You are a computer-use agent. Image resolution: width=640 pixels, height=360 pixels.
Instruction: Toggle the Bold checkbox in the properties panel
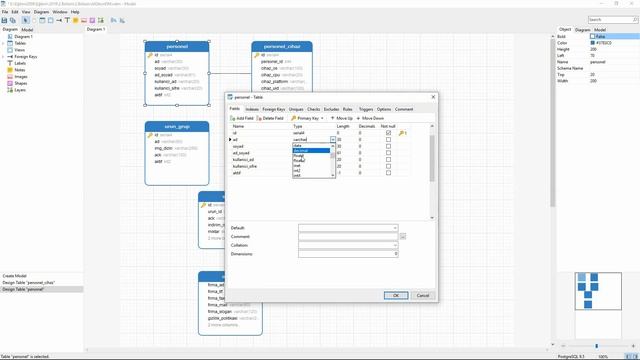[593, 36]
